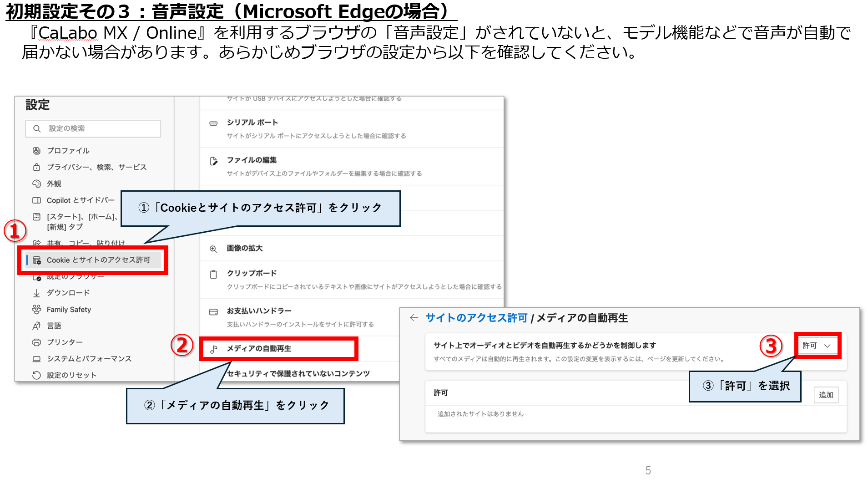Viewport: 868px width, 489px height.
Task: Click the music note icon beside メディアの自動再生
Action: pos(213,349)
